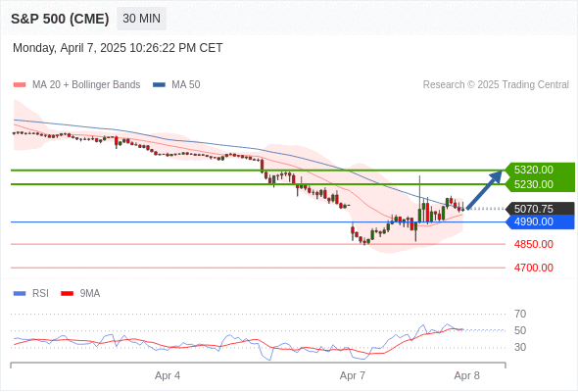This screenshot has height=392, width=578.
Task: Click the RSI blue legend swatch
Action: tap(20, 294)
